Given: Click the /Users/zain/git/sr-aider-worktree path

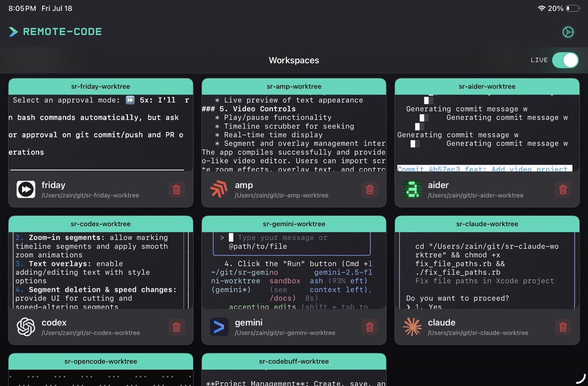Looking at the screenshot, I should (475, 195).
